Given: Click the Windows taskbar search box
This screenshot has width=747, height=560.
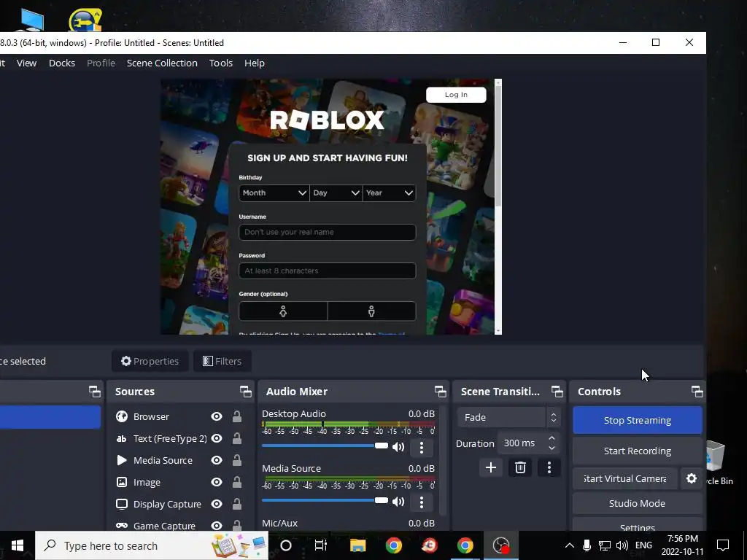Looking at the screenshot, I should tap(152, 545).
